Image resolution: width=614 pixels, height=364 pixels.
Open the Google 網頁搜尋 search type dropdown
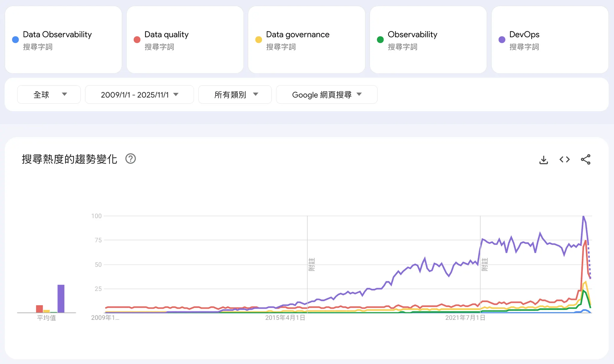(x=326, y=95)
